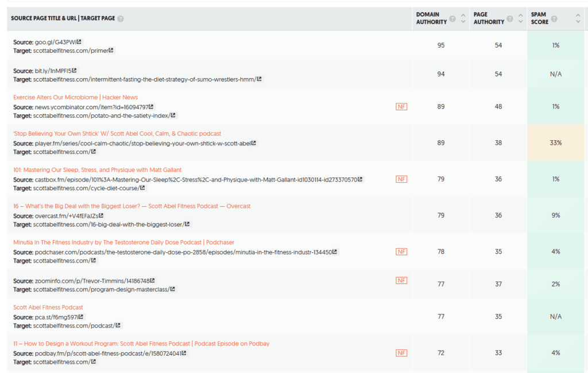Open '101: Mastering Our Sleep, Stress, and Physique' link
This screenshot has width=588, height=373.
(x=97, y=170)
